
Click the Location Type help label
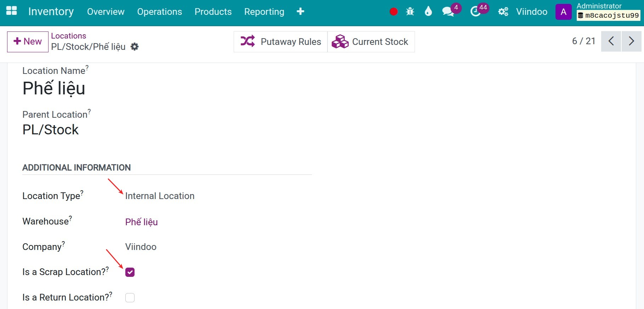[53, 195]
